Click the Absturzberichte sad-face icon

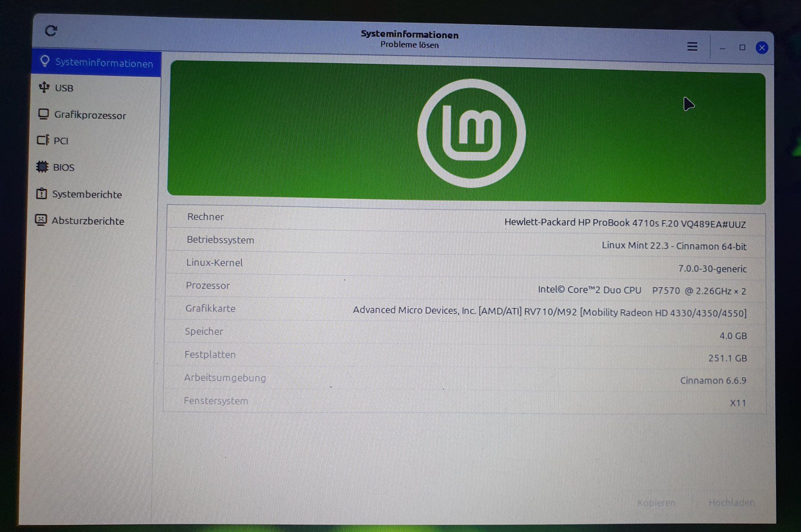tap(40, 220)
